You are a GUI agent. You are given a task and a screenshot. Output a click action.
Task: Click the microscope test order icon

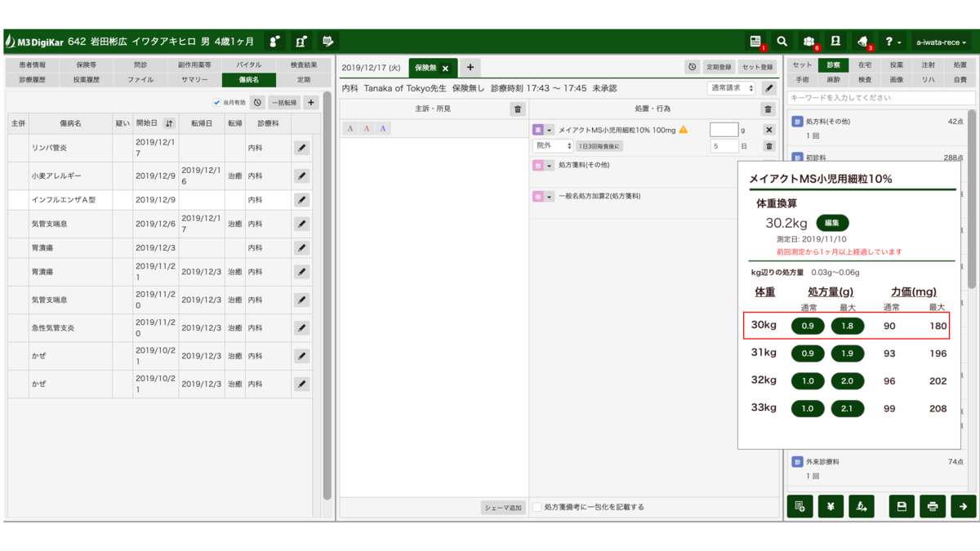[x=862, y=506]
